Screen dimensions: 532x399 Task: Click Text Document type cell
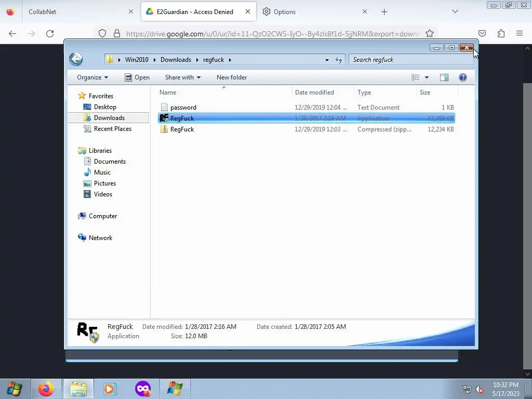[x=378, y=108]
